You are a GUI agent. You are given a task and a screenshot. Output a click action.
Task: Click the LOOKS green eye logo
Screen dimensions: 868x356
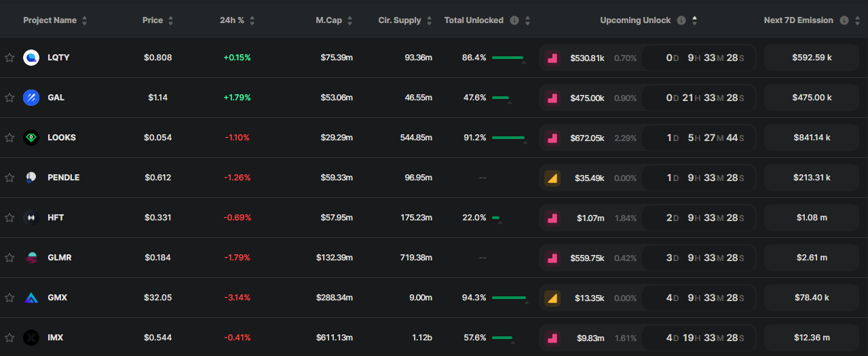click(x=31, y=138)
